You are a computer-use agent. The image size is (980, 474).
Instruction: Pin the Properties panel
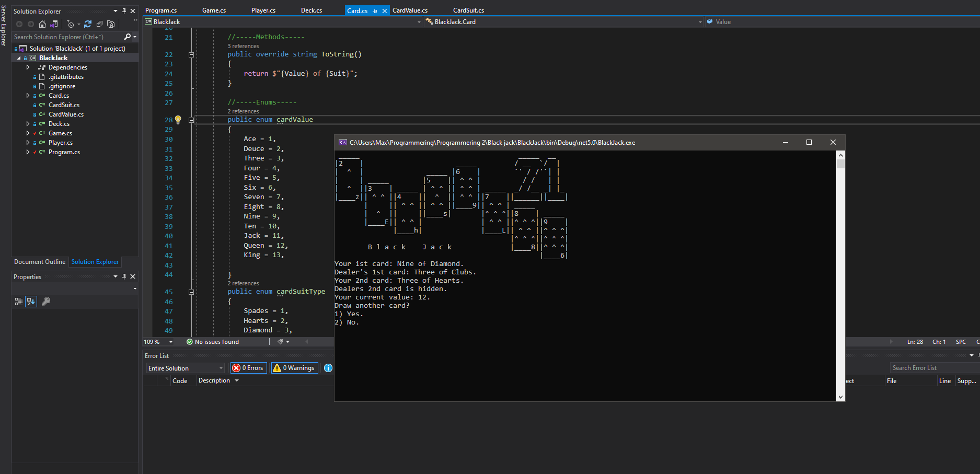124,276
